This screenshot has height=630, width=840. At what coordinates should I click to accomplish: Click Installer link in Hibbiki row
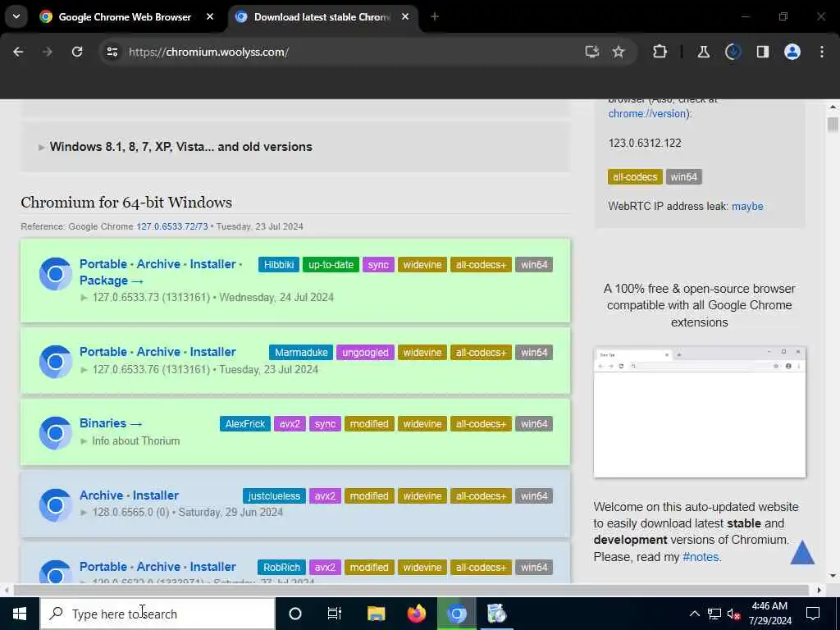coord(212,264)
